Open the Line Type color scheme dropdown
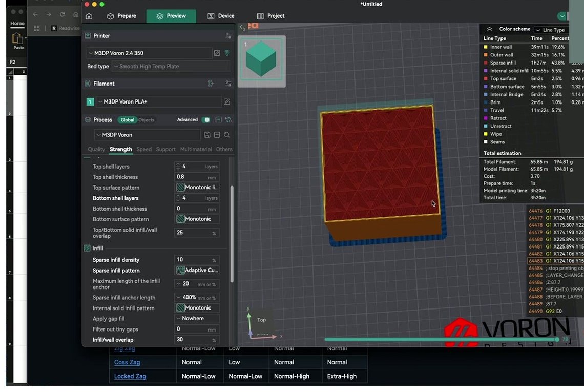Image resolution: width=584 pixels, height=392 pixels. point(552,30)
